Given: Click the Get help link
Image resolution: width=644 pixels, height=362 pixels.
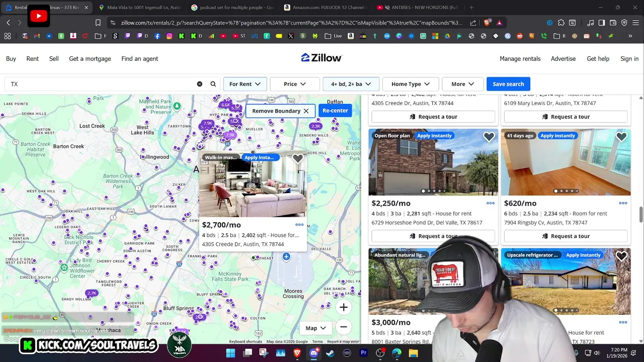Looking at the screenshot, I should pos(598,58).
